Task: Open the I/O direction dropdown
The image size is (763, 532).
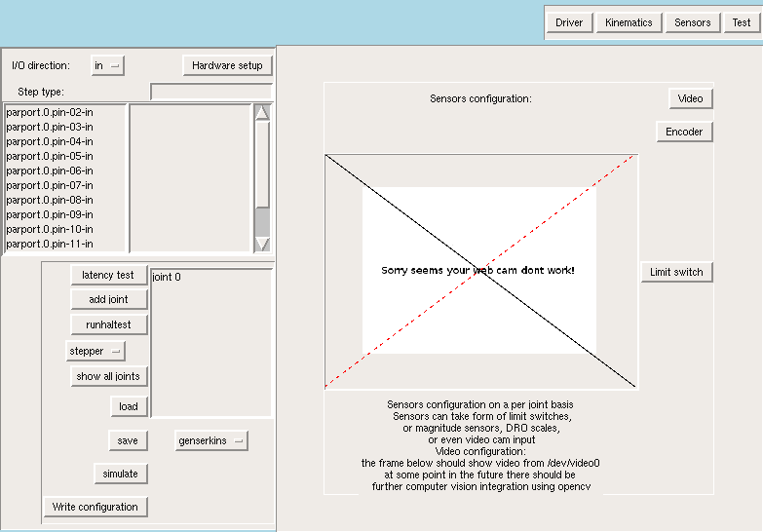Action: (x=107, y=65)
